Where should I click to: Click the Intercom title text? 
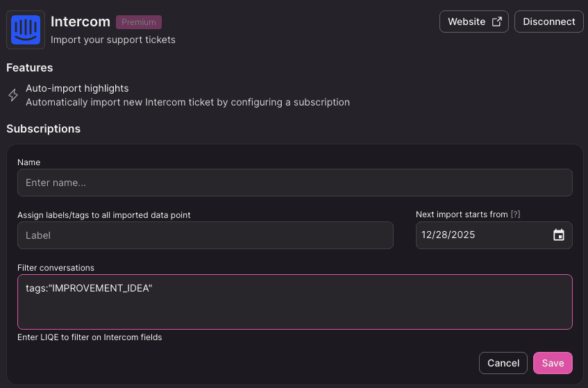pyautogui.click(x=81, y=22)
